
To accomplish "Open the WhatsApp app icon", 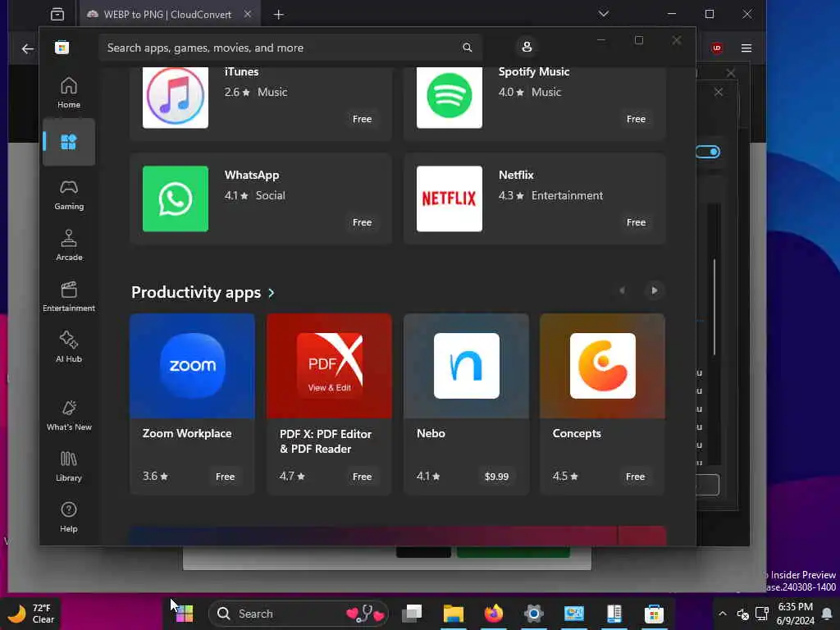I will [x=176, y=199].
